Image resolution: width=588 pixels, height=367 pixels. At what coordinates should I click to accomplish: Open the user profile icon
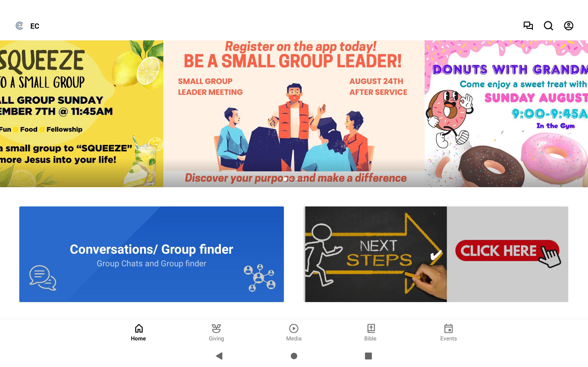(x=568, y=26)
